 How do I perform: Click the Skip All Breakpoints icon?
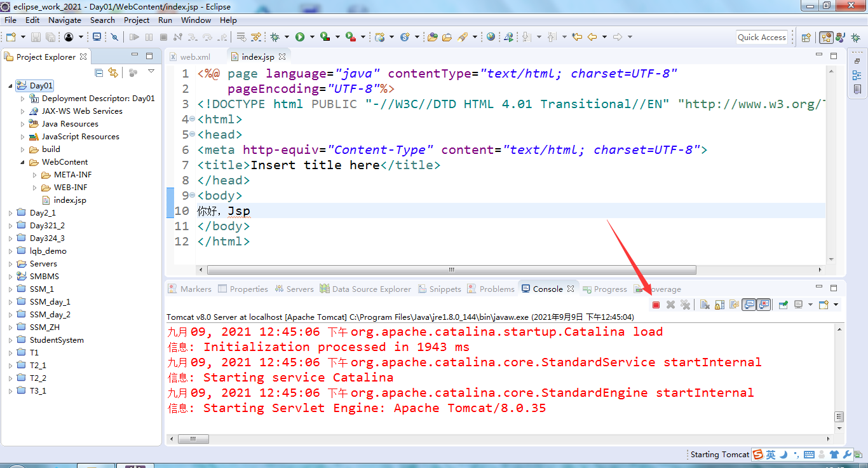114,37
